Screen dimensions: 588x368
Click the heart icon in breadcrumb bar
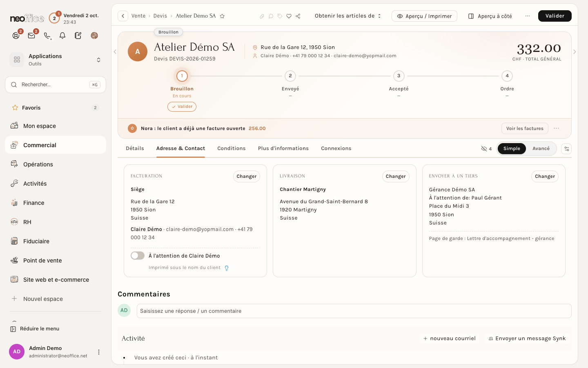(x=289, y=16)
